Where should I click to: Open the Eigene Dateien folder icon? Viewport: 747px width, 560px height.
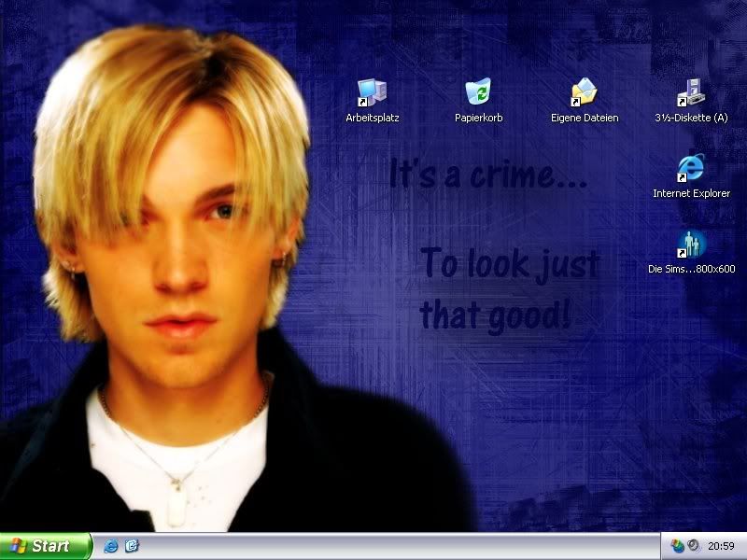point(585,92)
